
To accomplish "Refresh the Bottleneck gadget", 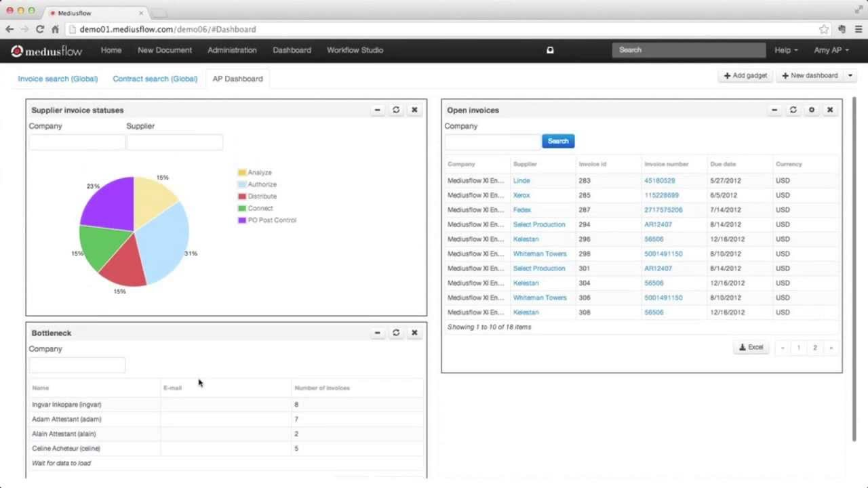I will click(396, 333).
